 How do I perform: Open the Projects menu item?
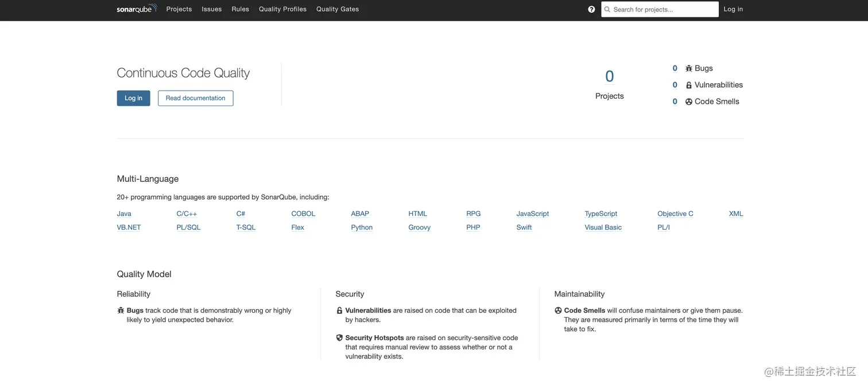pos(179,9)
